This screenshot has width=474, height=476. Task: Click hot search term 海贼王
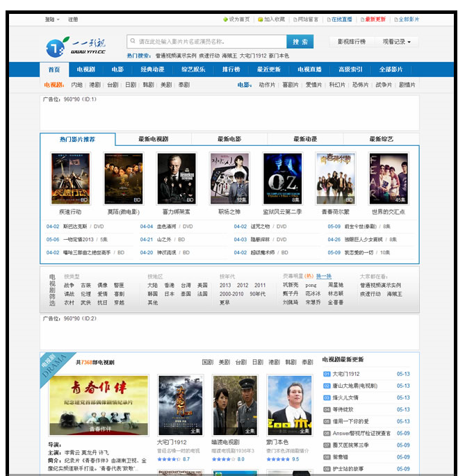229,56
